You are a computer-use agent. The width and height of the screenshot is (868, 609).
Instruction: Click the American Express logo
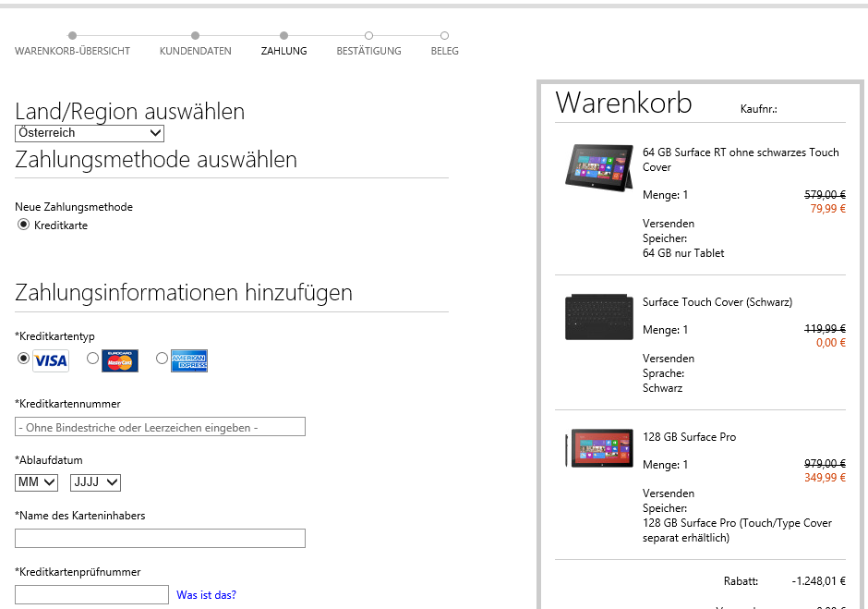click(189, 360)
